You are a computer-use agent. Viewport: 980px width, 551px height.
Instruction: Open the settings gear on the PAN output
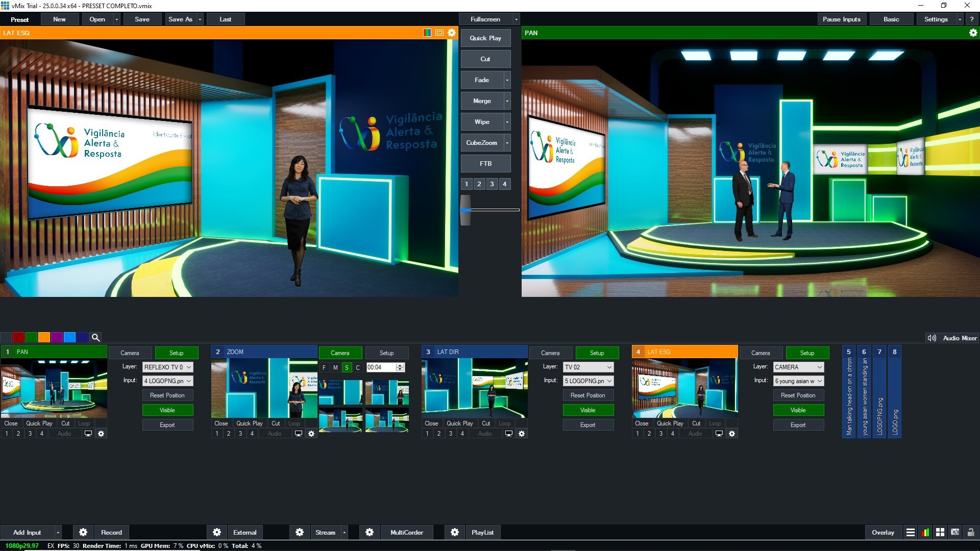coord(973,33)
